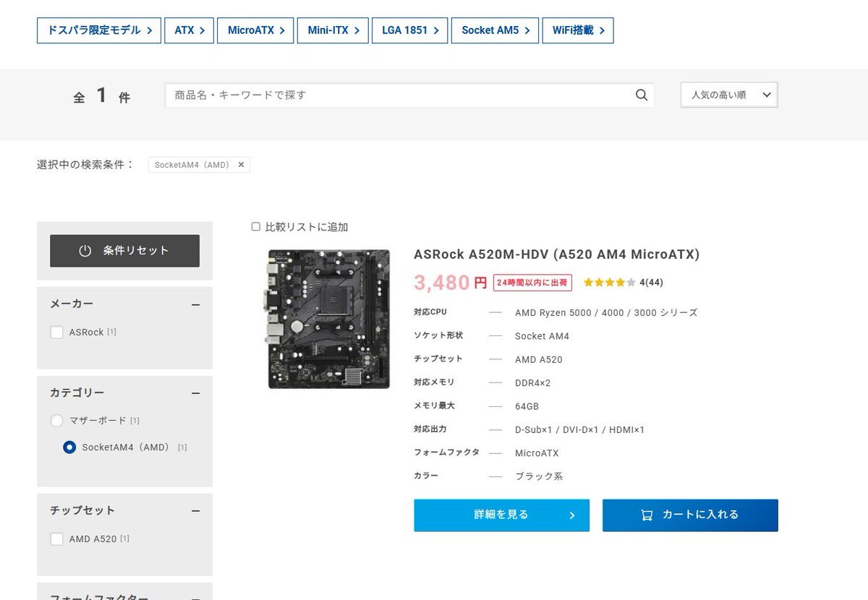Image resolution: width=868 pixels, height=600 pixels.
Task: Check the comparison list checkbox
Action: [255, 227]
